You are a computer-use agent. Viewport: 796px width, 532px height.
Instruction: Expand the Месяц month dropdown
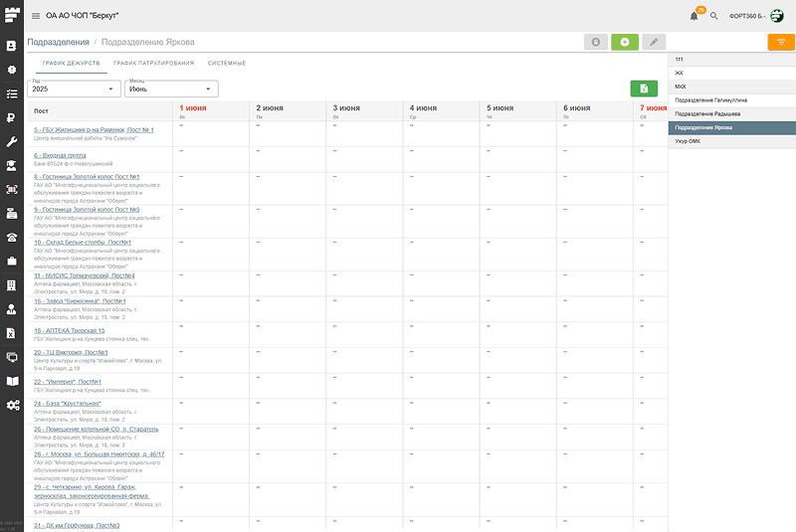click(x=171, y=89)
